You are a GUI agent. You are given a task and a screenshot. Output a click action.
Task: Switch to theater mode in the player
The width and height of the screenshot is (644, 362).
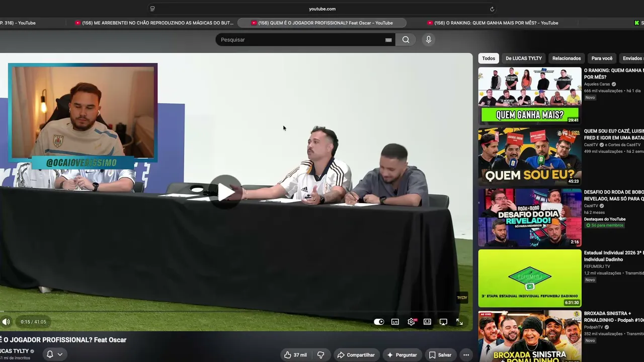click(x=427, y=322)
